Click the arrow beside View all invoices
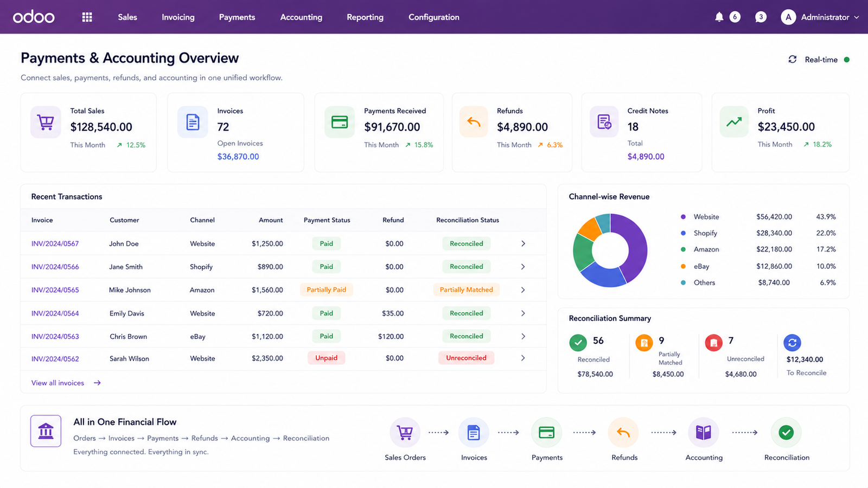 click(97, 383)
